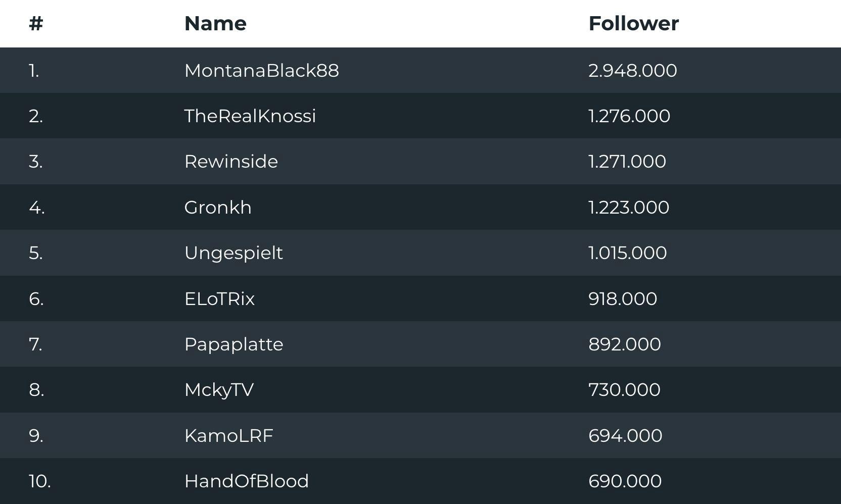Click HandOfBlood in the list
The image size is (841, 504).
[246, 481]
